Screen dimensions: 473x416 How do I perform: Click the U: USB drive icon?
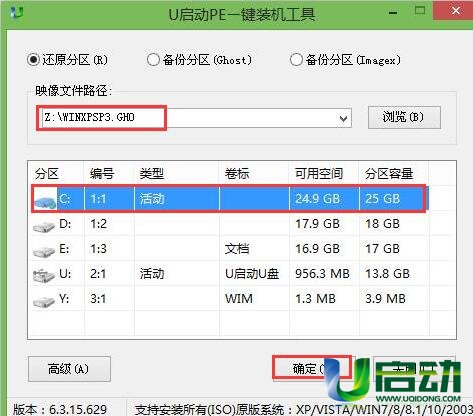(x=44, y=275)
